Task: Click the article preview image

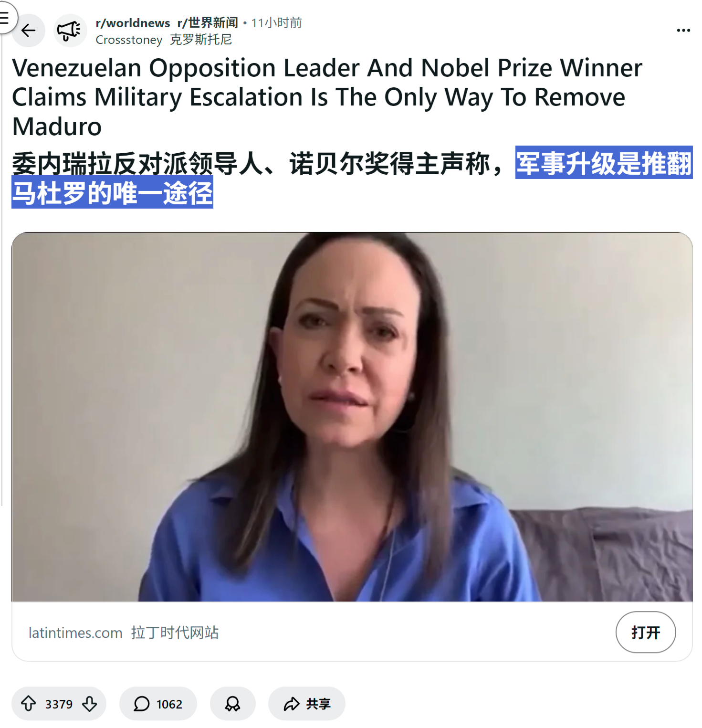Action: 352,417
